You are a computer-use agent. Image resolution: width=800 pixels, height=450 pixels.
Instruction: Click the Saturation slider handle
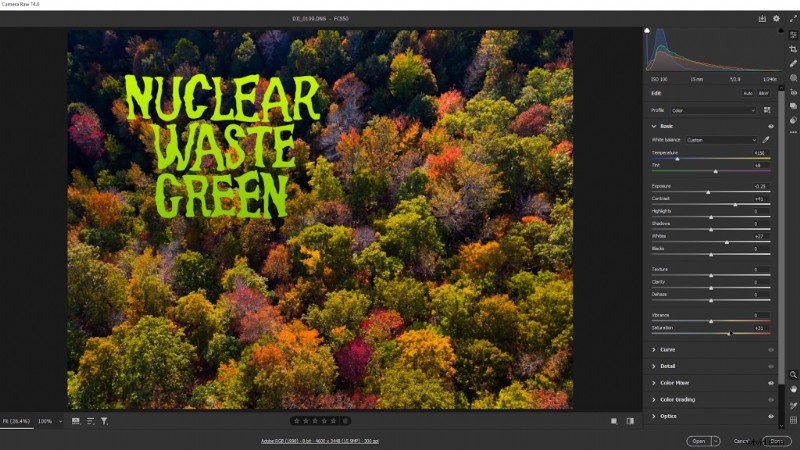[730, 334]
